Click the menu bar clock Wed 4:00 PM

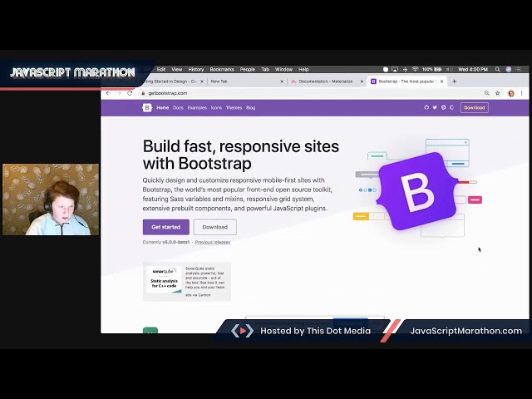tap(473, 69)
